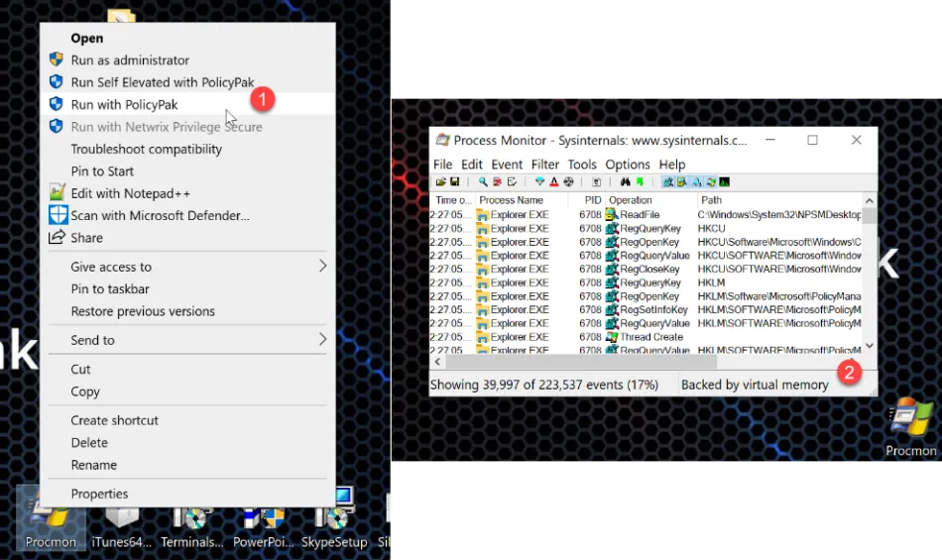Click the magnifier Capture icon in toolbar
942x560 pixels.
pyautogui.click(x=483, y=182)
